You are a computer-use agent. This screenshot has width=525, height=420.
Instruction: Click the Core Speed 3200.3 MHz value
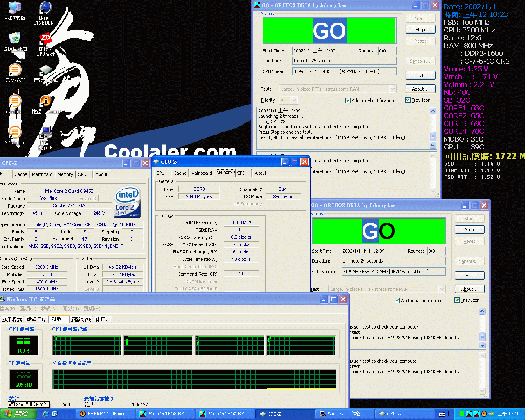point(47,267)
